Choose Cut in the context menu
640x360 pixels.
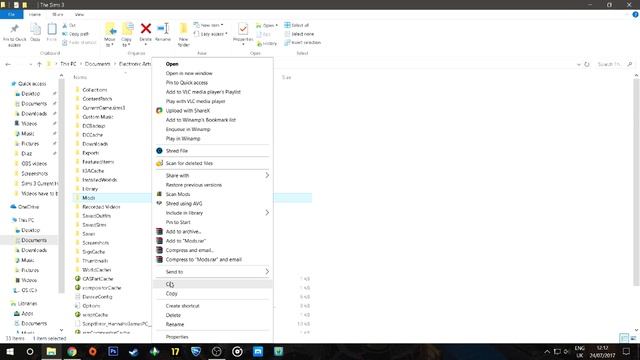coord(212,284)
